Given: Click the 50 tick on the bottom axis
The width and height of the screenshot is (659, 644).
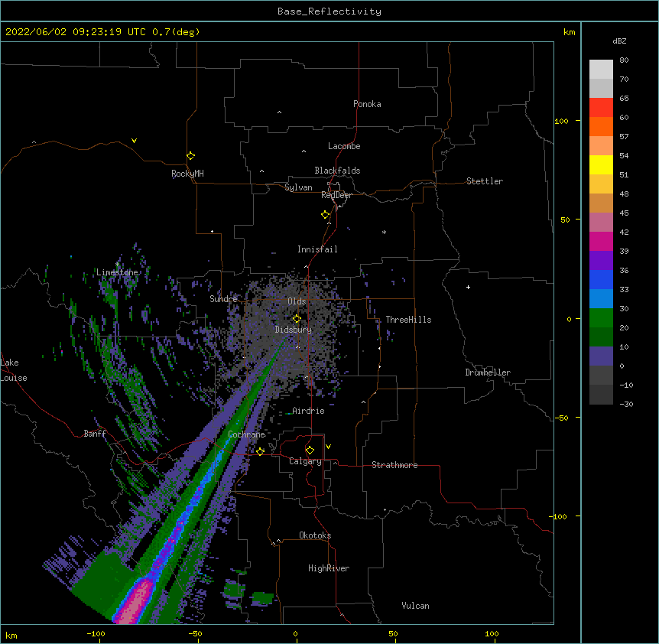Looking at the screenshot, I should [393, 633].
